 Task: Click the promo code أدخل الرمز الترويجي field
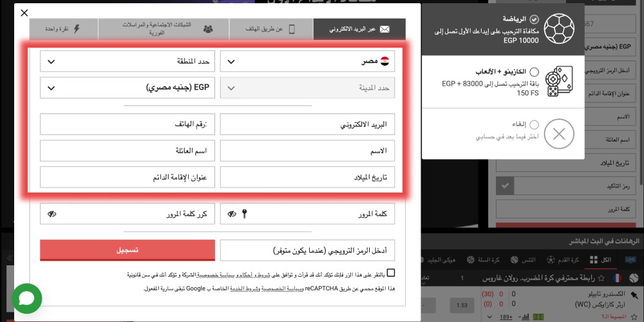pos(307,250)
